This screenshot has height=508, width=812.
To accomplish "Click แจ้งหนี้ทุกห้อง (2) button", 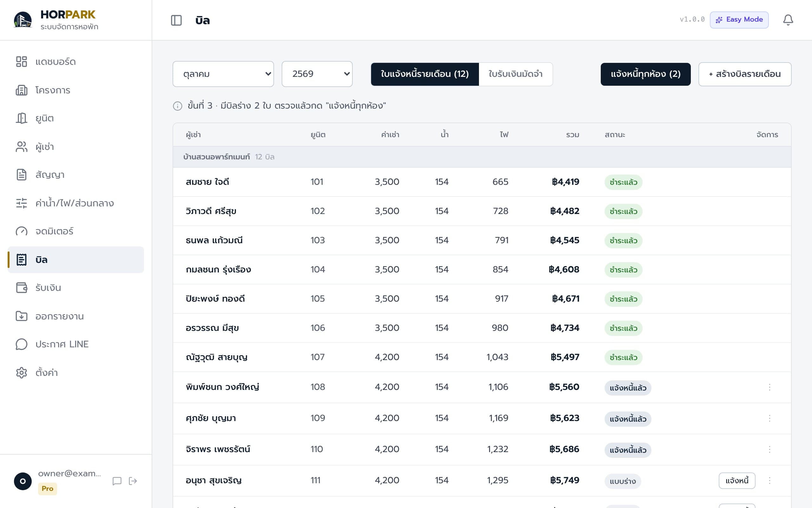I will click(645, 74).
